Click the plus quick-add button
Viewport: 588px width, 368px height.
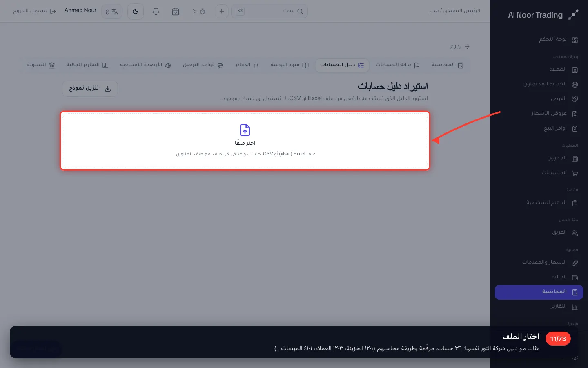(222, 11)
